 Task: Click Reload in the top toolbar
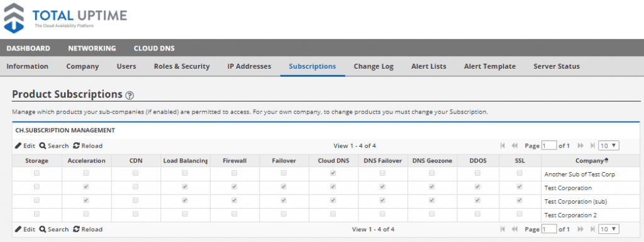[88, 146]
